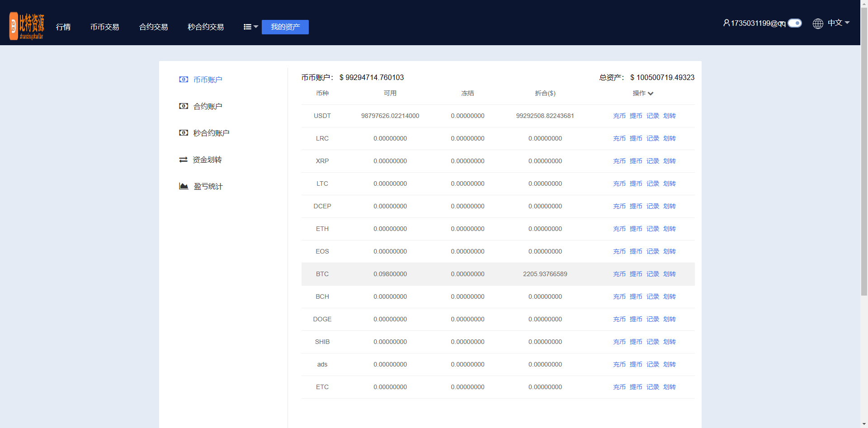Click the 可用 column header
This screenshot has width=868, height=428.
tap(390, 93)
